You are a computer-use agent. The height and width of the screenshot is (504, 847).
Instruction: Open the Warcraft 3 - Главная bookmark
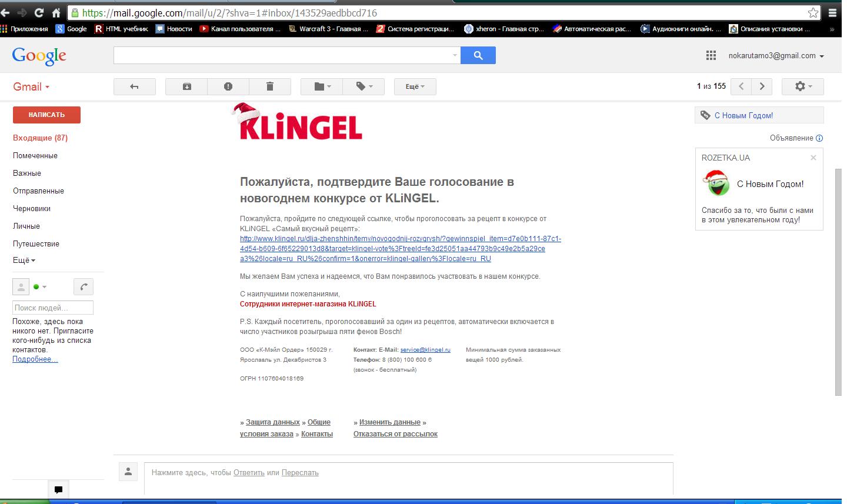tap(328, 29)
